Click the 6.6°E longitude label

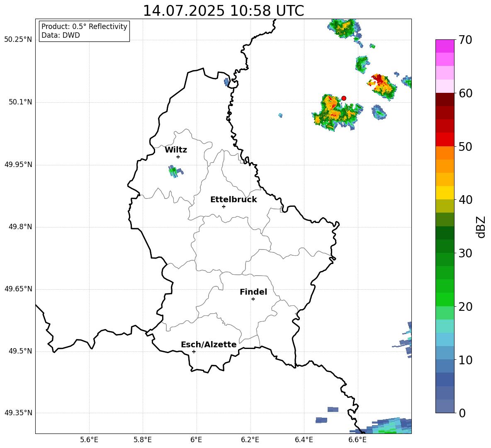click(357, 440)
